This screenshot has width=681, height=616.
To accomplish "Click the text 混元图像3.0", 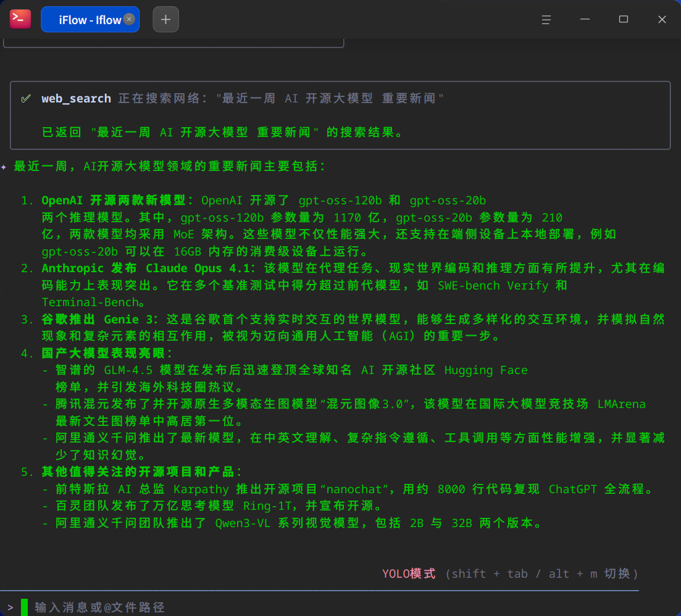I will [x=365, y=404].
